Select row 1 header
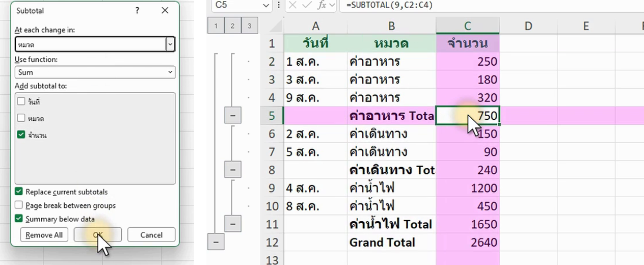 pos(272,43)
